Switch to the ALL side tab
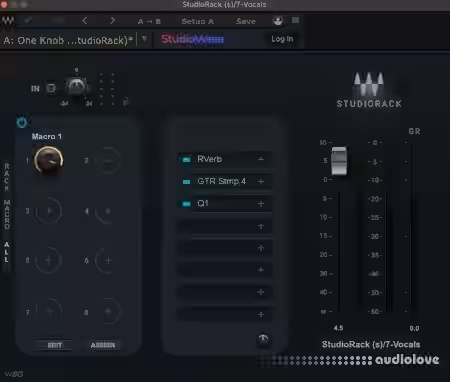The width and height of the screenshot is (450, 382). pos(7,252)
